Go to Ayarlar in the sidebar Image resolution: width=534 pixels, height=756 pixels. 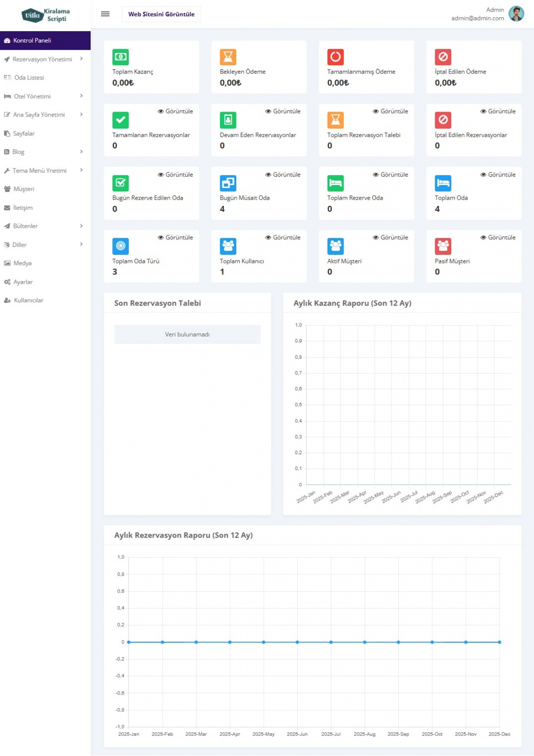(x=23, y=282)
